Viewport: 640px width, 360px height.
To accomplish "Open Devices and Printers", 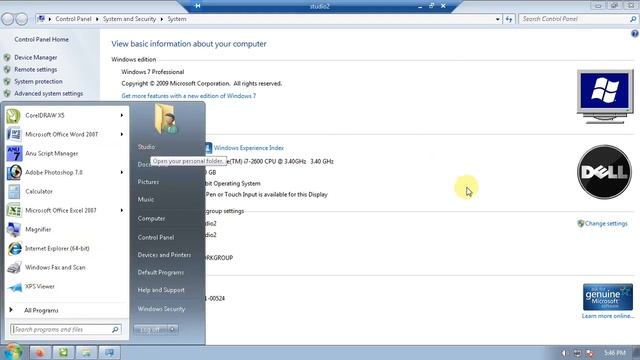I will [x=164, y=255].
